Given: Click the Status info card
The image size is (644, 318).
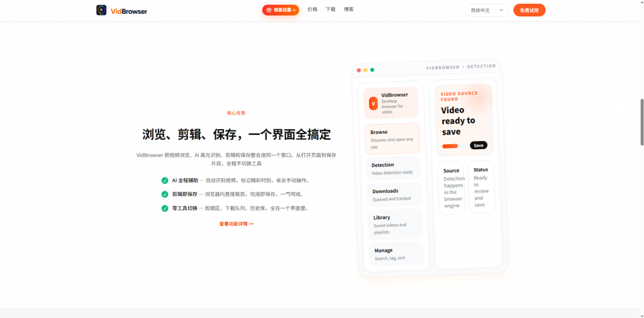Looking at the screenshot, I should pyautogui.click(x=481, y=187).
